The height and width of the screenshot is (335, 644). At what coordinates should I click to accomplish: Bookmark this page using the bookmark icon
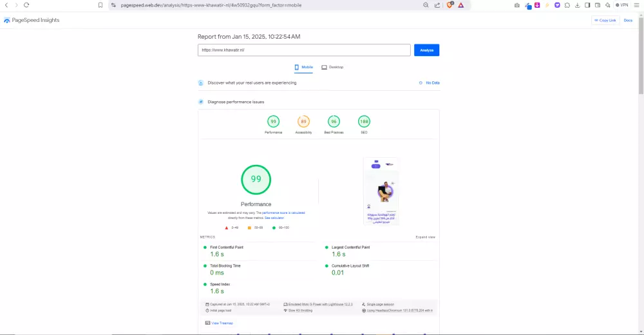[x=100, y=5]
